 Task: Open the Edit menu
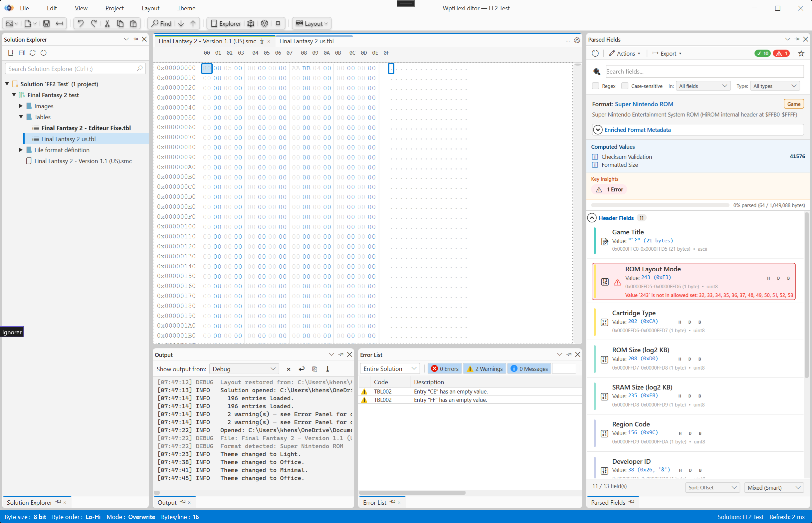52,8
